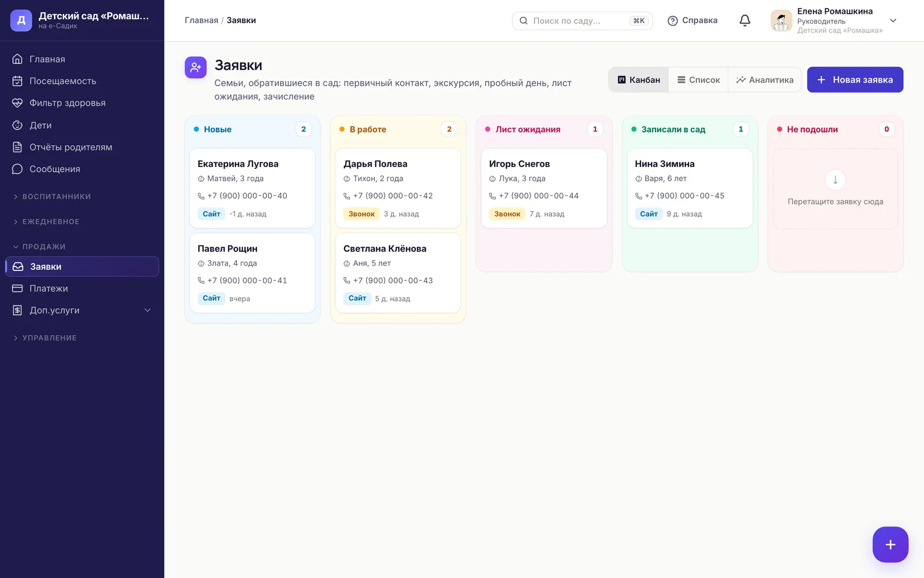
Task: Click the Платежи card icon
Action: 18,288
